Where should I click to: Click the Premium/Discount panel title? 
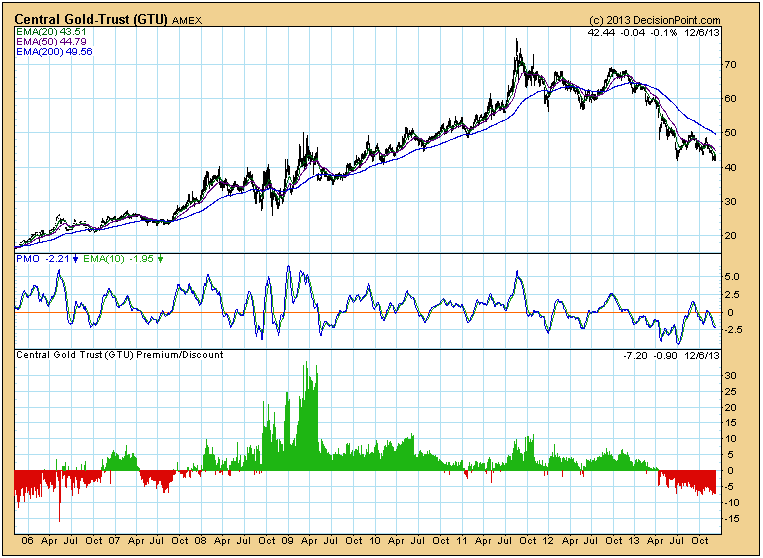point(120,355)
